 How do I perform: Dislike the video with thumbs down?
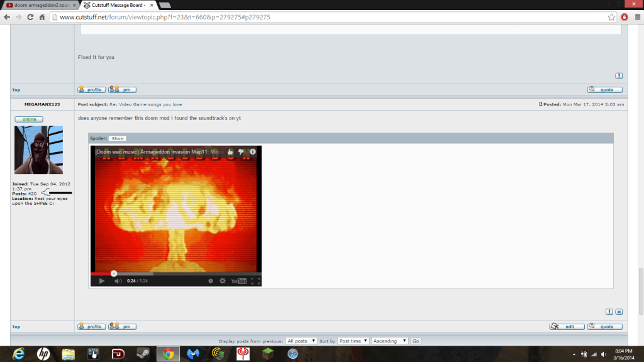241,152
